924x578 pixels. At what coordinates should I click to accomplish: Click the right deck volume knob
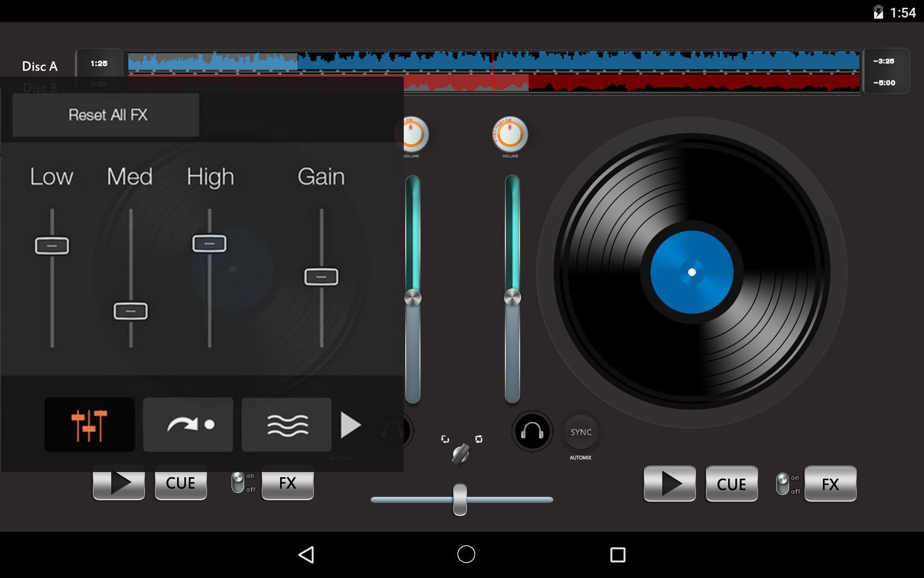click(510, 134)
